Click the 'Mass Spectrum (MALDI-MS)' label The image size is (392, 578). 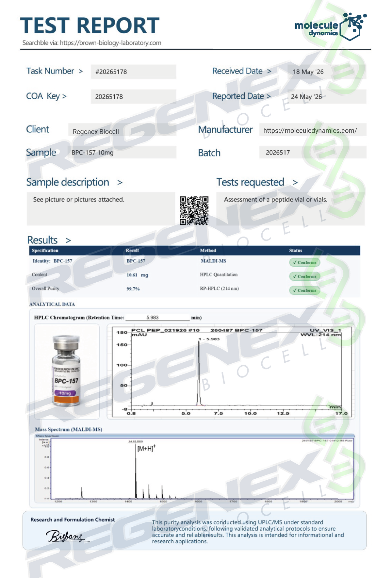[69, 429]
